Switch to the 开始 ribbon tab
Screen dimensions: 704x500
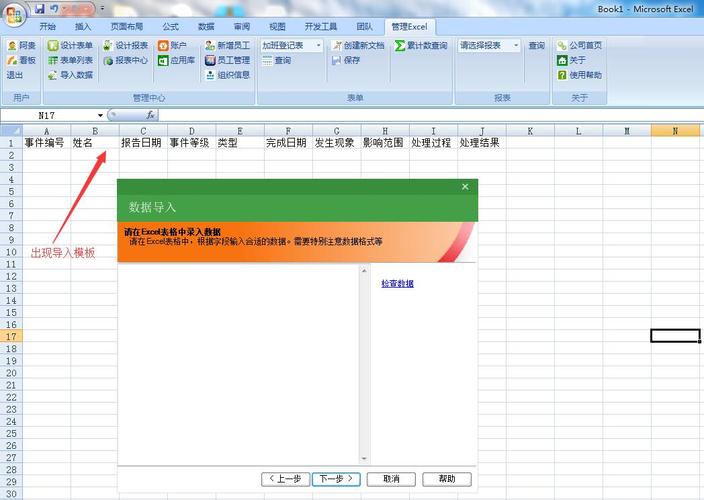(x=48, y=27)
